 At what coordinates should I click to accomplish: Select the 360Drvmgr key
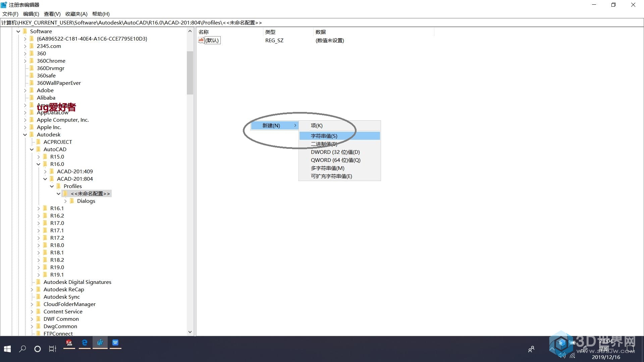coord(50,68)
